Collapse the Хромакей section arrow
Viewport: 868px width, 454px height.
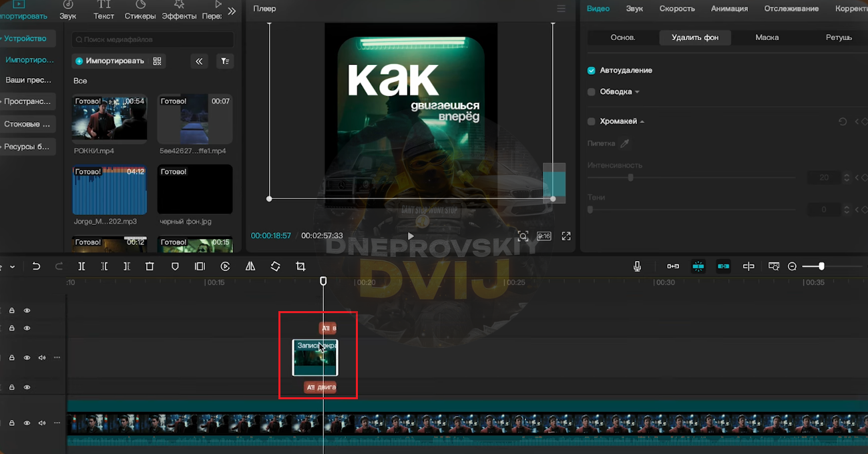642,122
